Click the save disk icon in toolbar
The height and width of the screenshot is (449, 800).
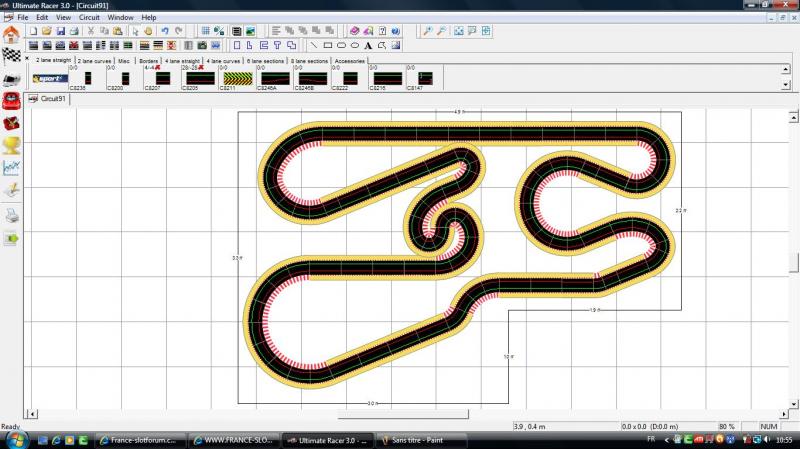pos(60,31)
